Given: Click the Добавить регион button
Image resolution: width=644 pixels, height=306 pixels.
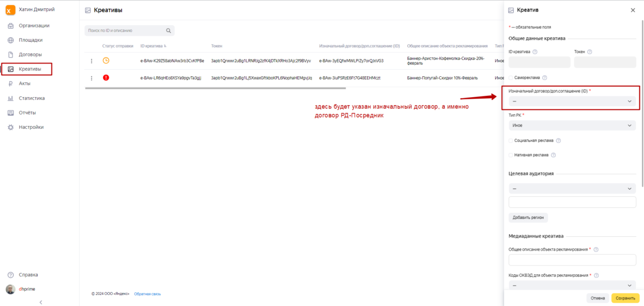Looking at the screenshot, I should 528,218.
